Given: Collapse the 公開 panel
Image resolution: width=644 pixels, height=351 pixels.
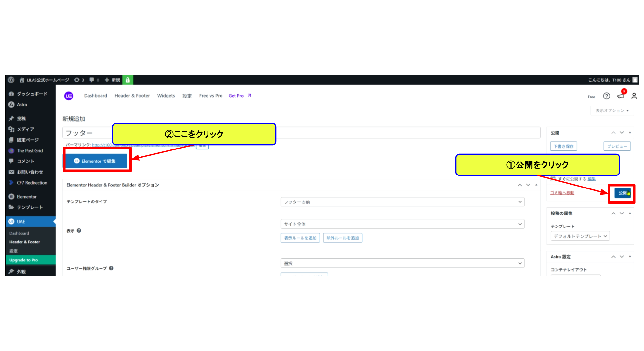Looking at the screenshot, I should 630,133.
